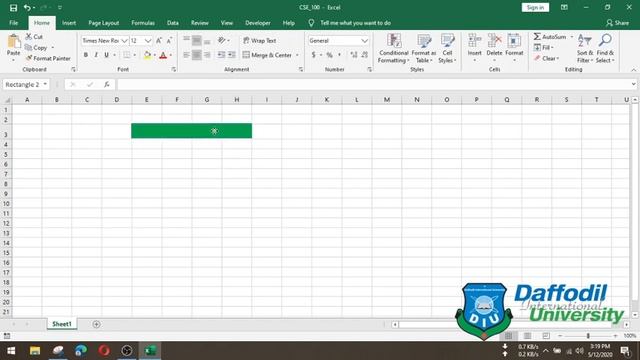Adjust the zoom slider handle
This screenshot has width=640, height=360.
[588, 336]
